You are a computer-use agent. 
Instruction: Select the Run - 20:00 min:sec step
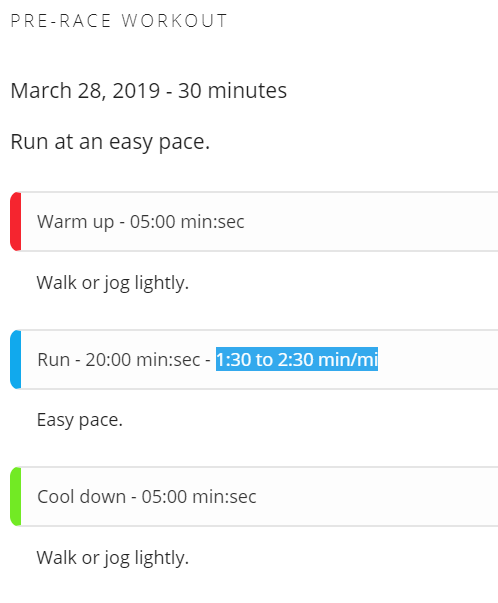point(254,359)
